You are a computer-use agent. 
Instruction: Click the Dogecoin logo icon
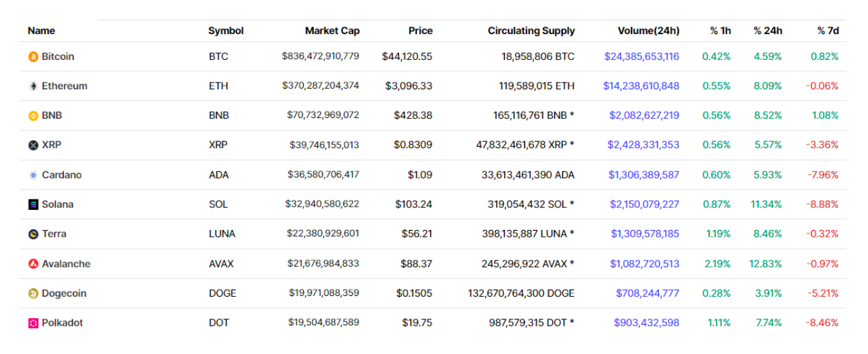coord(33,293)
